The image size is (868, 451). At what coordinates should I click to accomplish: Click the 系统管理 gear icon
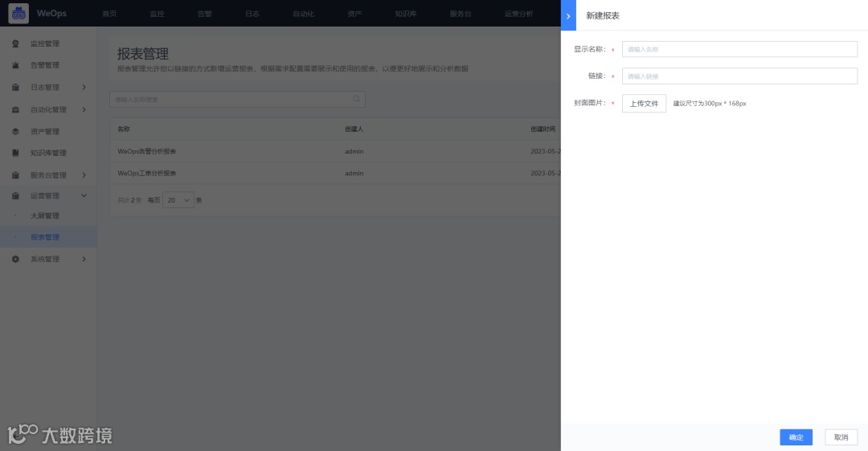(x=15, y=260)
